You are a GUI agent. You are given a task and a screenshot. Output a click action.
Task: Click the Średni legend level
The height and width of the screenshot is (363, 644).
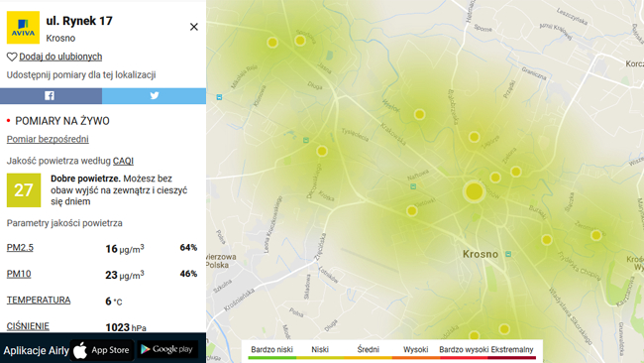pyautogui.click(x=368, y=350)
